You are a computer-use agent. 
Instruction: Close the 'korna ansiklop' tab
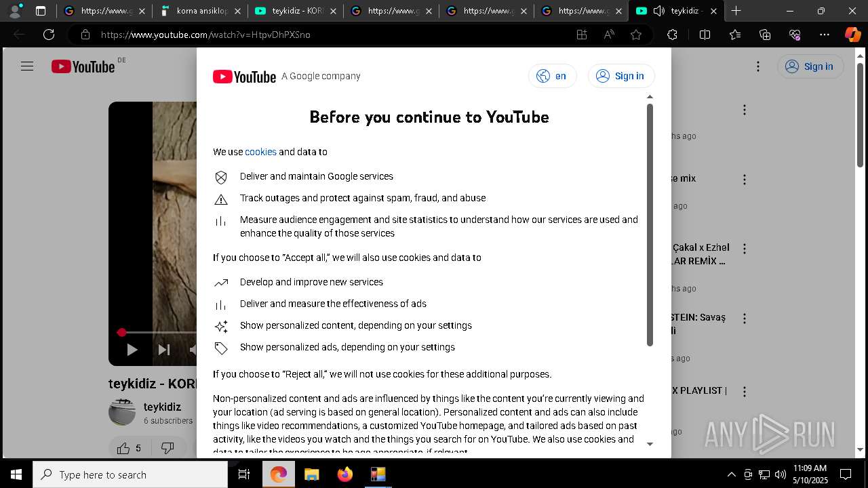[x=237, y=11]
